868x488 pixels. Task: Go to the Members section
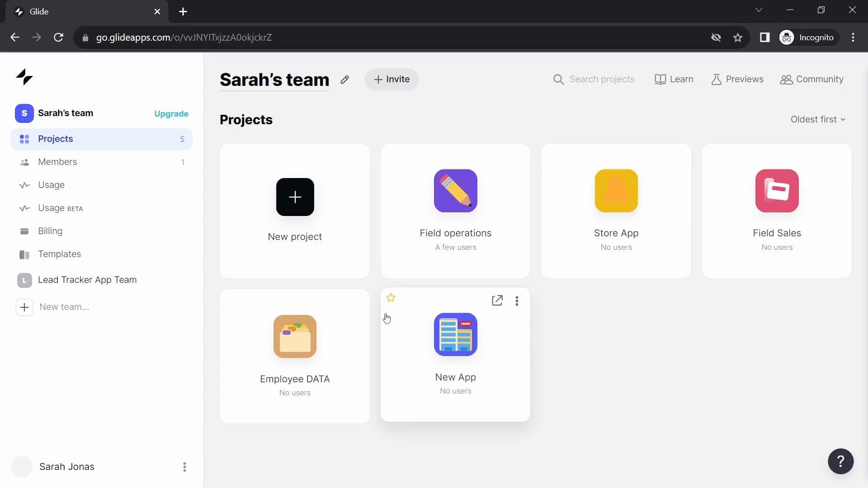pos(57,162)
